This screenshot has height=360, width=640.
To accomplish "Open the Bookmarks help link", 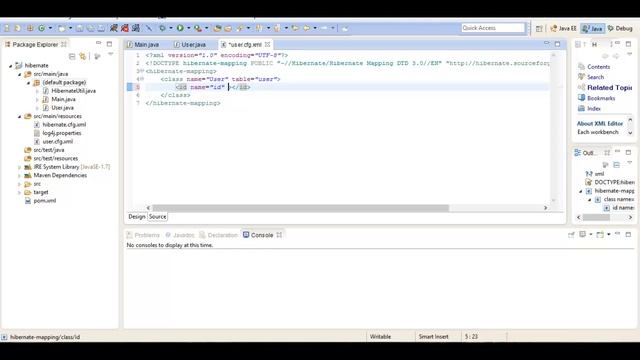I will pyautogui.click(x=601, y=98).
